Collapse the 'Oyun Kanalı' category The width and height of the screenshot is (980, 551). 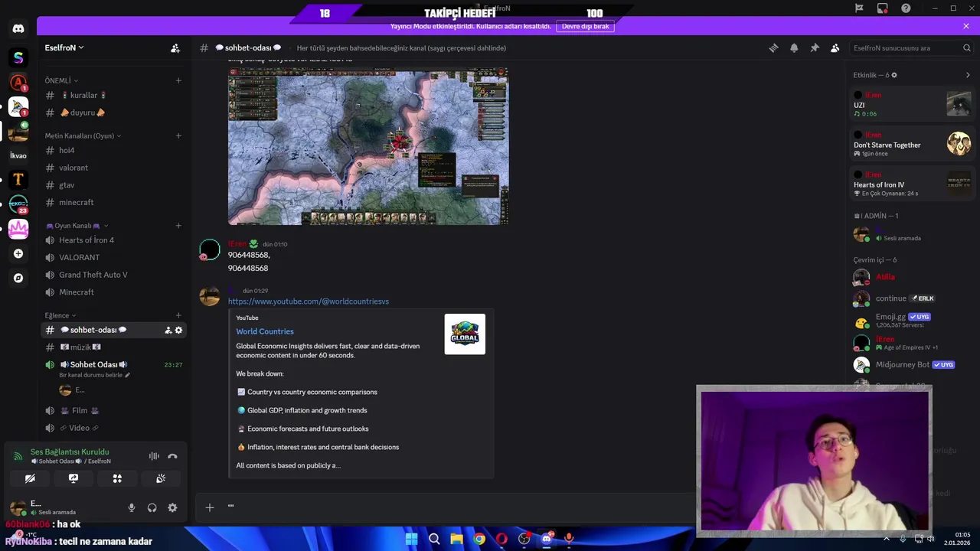coord(77,226)
